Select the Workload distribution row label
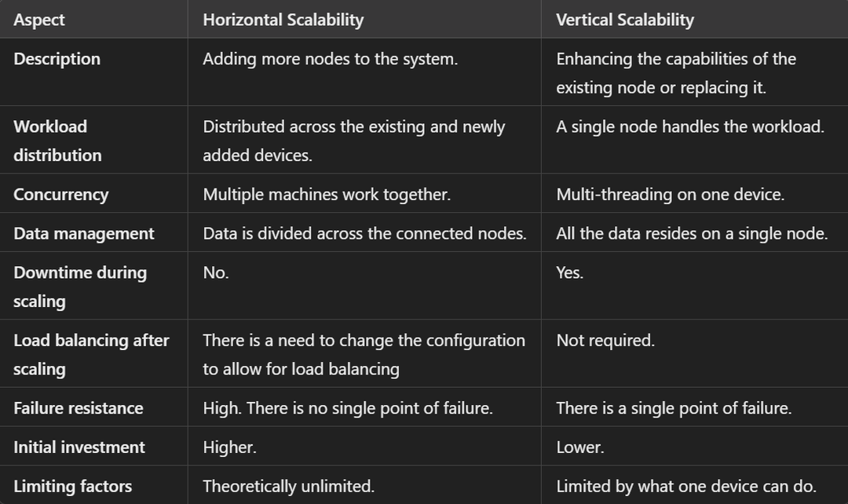The image size is (848, 504). [57, 141]
